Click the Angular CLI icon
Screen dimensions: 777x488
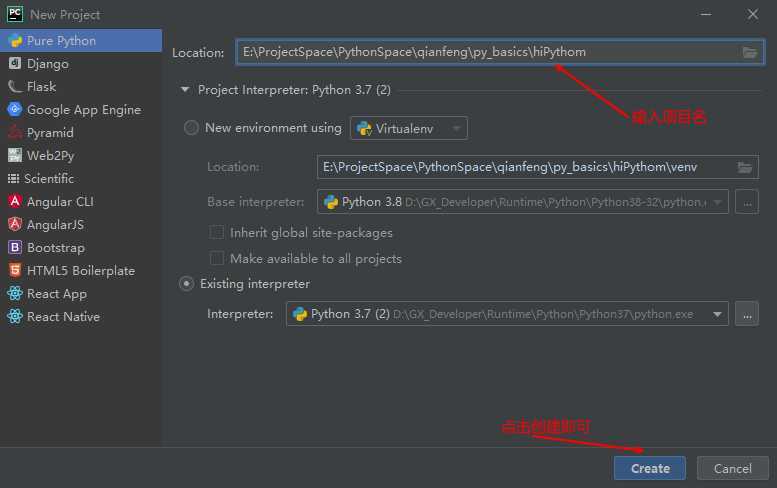(15, 201)
